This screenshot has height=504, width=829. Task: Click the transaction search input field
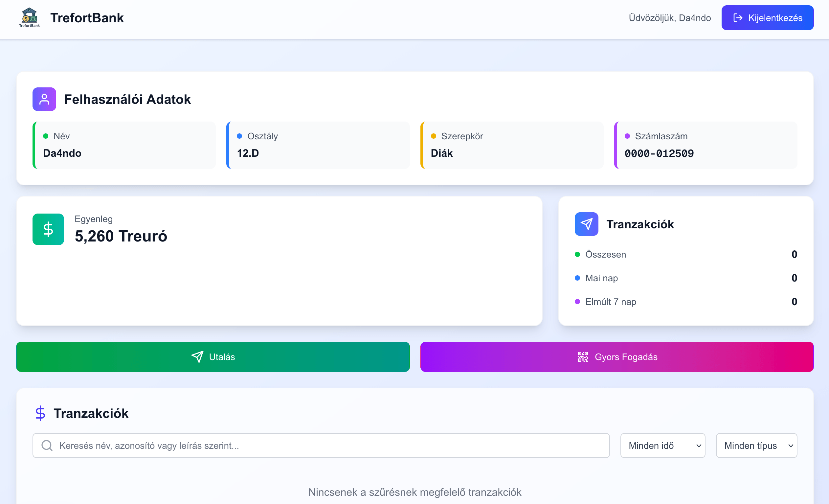(269, 445)
